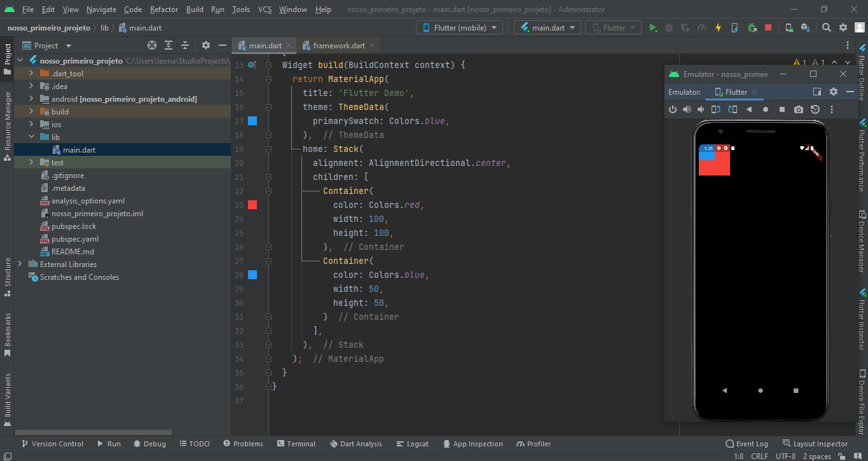Image resolution: width=868 pixels, height=461 pixels.
Task: Expand the .dart_tool folder
Action: click(31, 73)
